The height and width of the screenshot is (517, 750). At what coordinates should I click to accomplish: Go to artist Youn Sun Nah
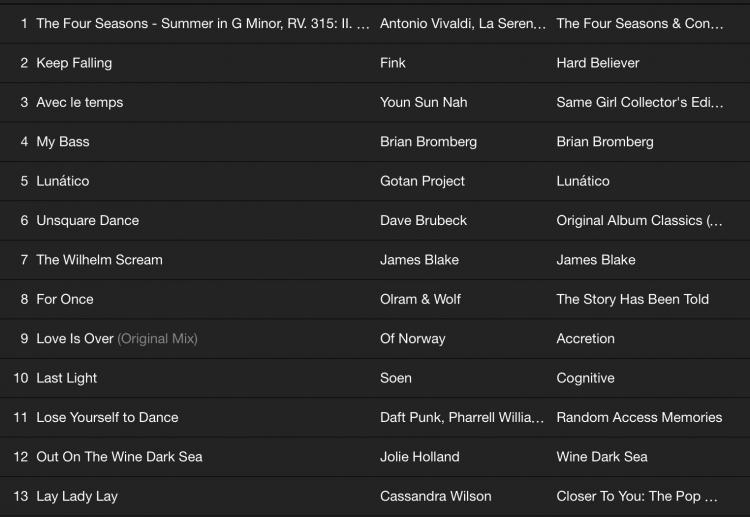pyautogui.click(x=423, y=102)
